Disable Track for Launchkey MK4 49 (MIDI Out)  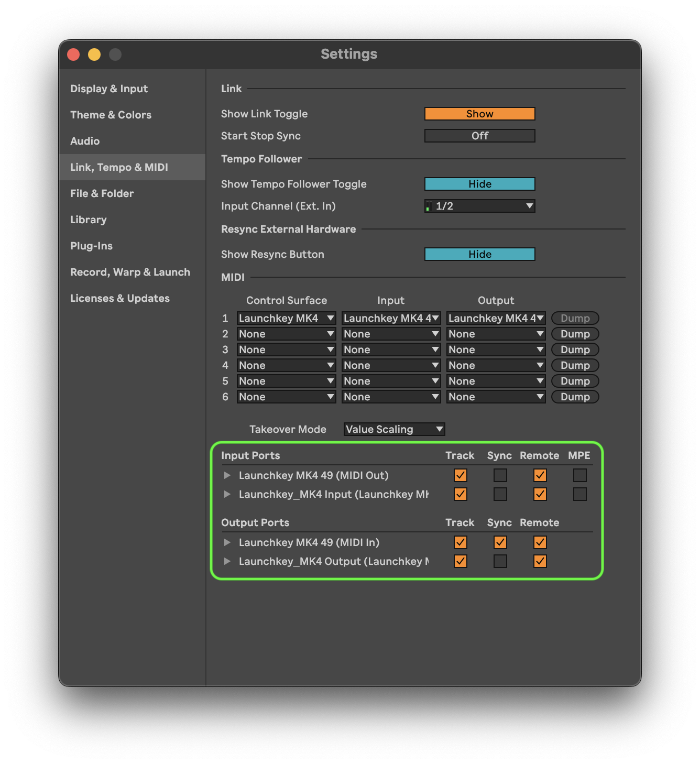pyautogui.click(x=461, y=475)
